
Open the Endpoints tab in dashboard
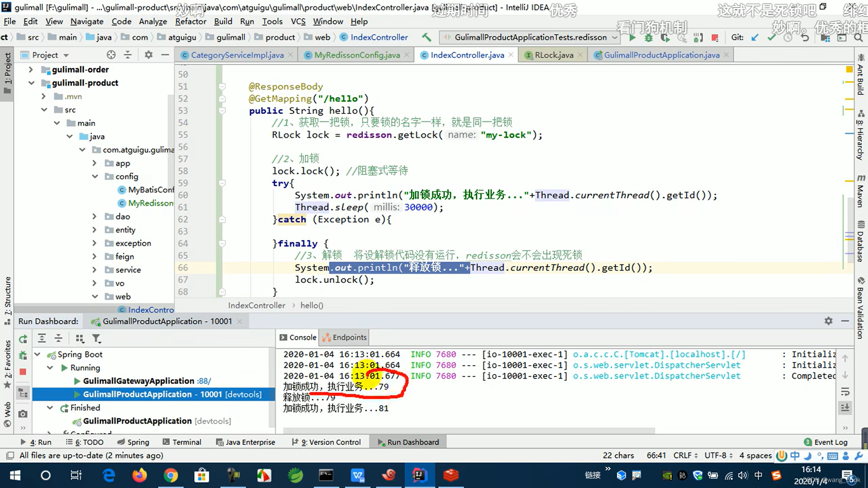coord(344,338)
